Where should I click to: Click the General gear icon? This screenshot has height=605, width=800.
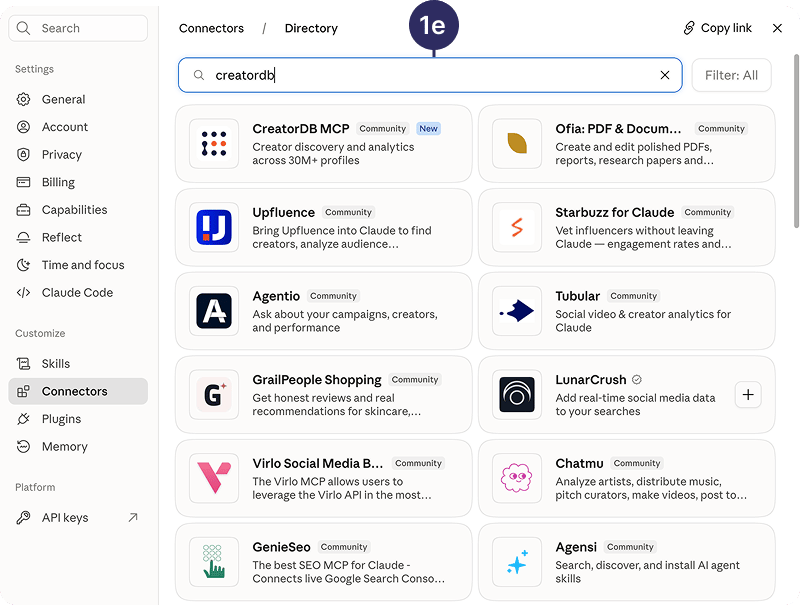23,99
